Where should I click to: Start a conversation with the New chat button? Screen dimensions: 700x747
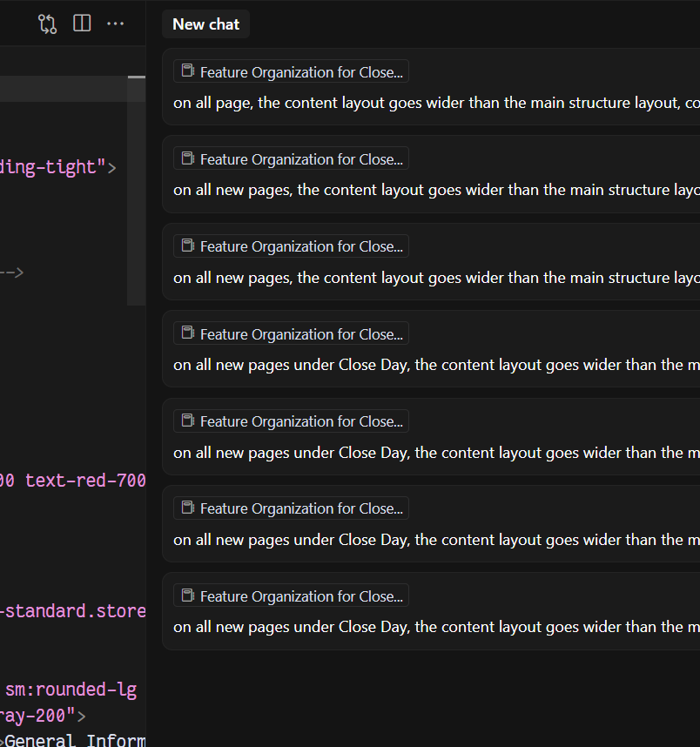(205, 24)
